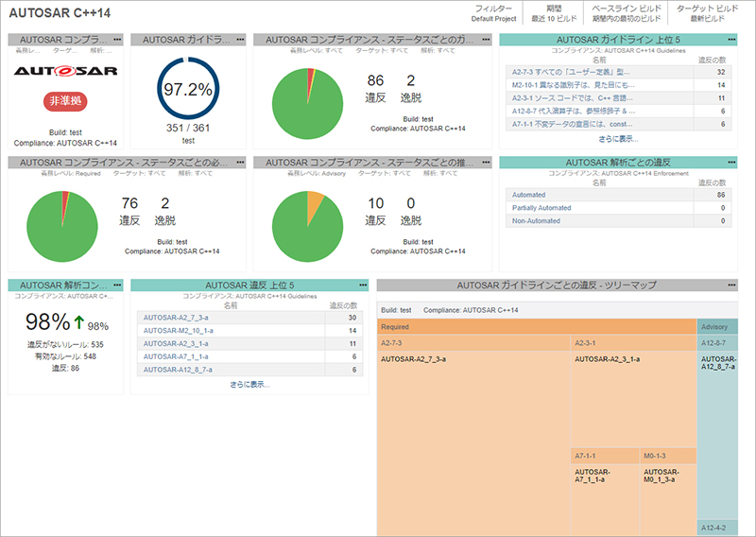Click the AUTOSAR-A2_3_1-a treemap tile
756x537 pixels.
click(633, 399)
